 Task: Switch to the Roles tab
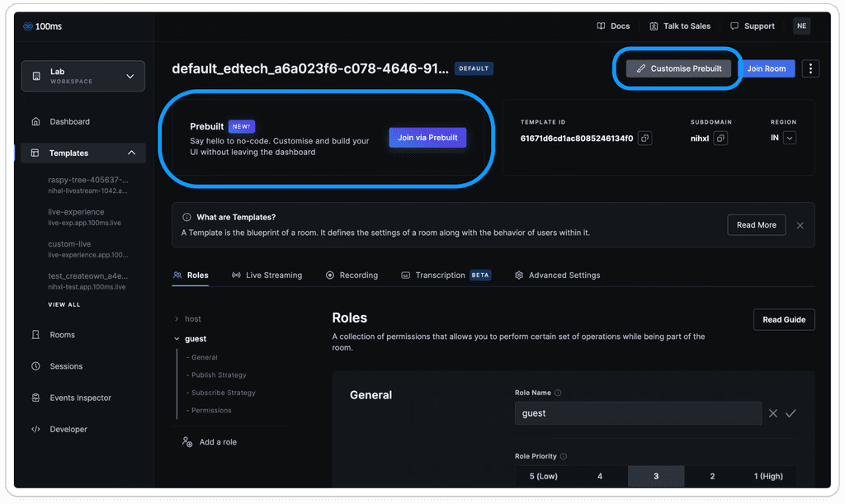point(191,276)
